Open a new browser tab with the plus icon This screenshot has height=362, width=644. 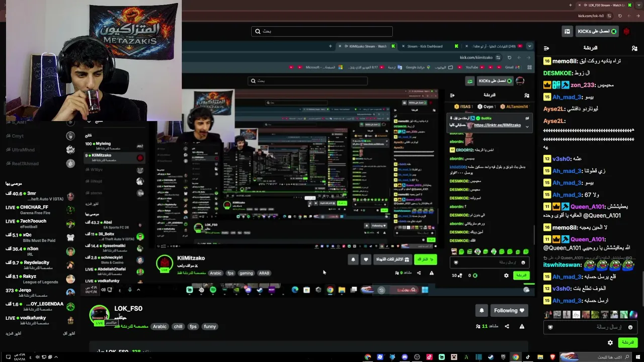coord(570,5)
